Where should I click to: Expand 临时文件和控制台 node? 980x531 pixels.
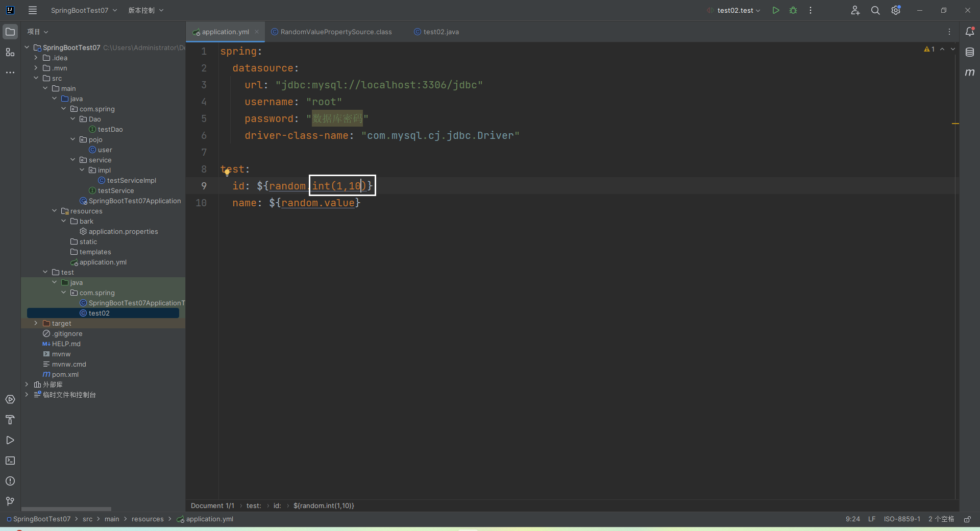27,395
